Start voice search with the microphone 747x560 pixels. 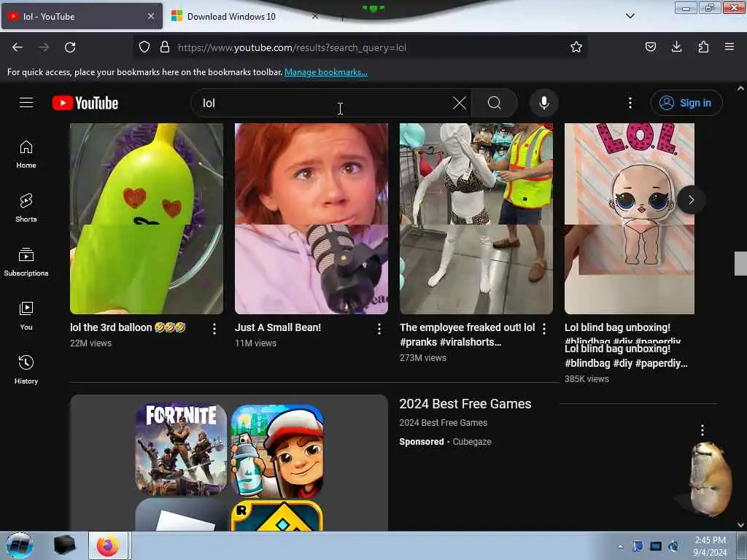tap(544, 103)
